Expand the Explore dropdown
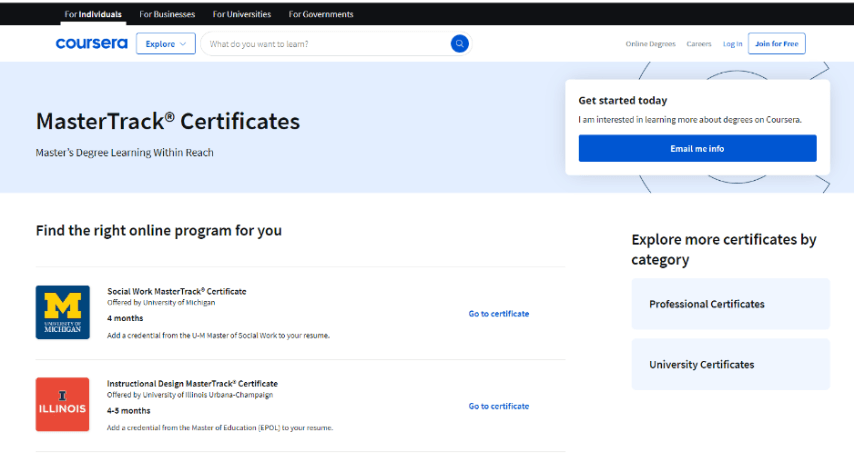 pyautogui.click(x=166, y=44)
